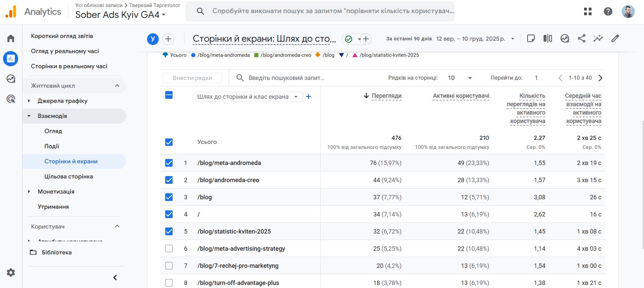Open Бібліотека
This screenshot has width=644, height=288.
coord(57,252)
